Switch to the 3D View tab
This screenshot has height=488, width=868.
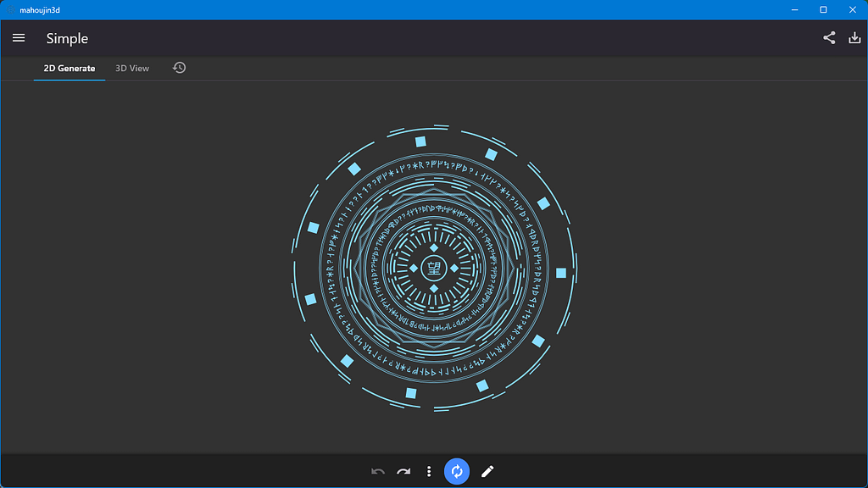point(132,67)
